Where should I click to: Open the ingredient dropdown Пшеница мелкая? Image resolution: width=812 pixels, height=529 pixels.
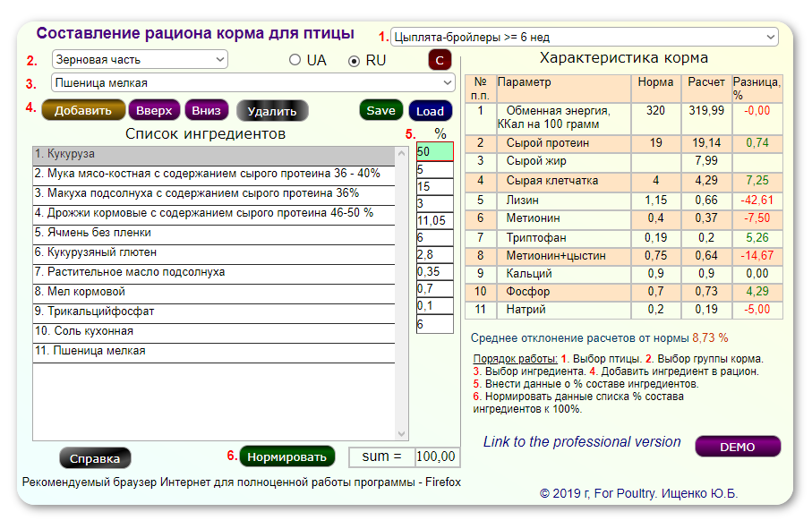click(252, 83)
